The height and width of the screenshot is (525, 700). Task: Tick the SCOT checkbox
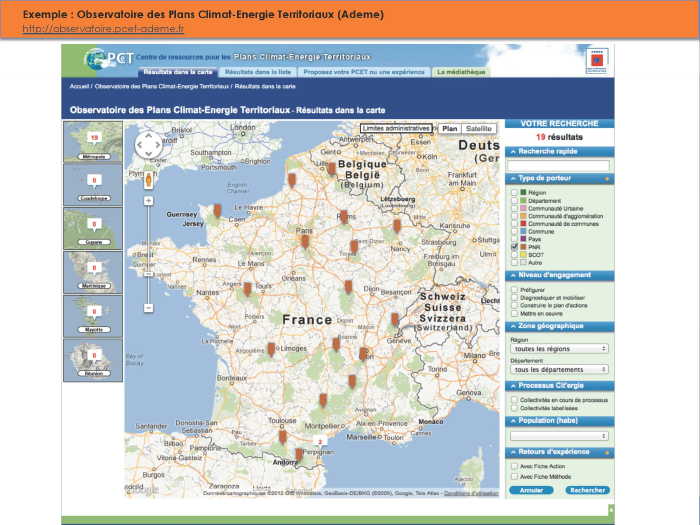click(514, 254)
